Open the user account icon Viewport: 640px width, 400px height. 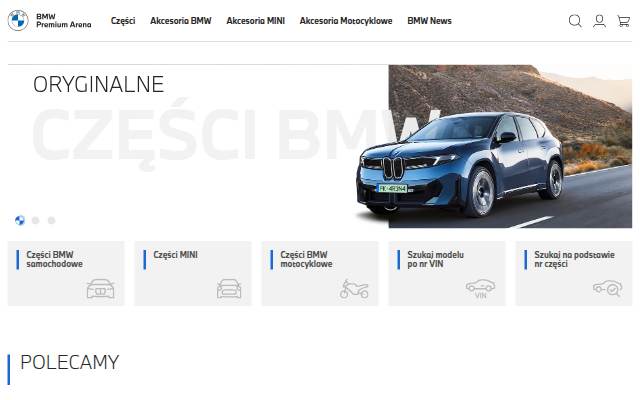pos(599,21)
